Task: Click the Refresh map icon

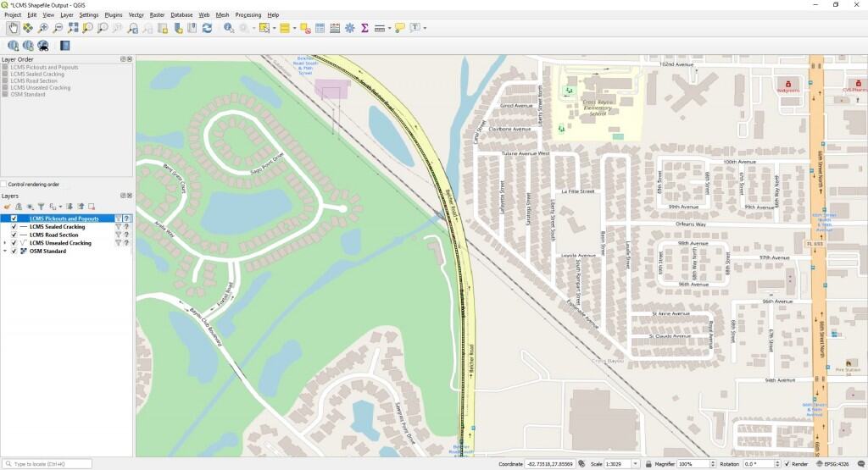Action: tap(207, 28)
